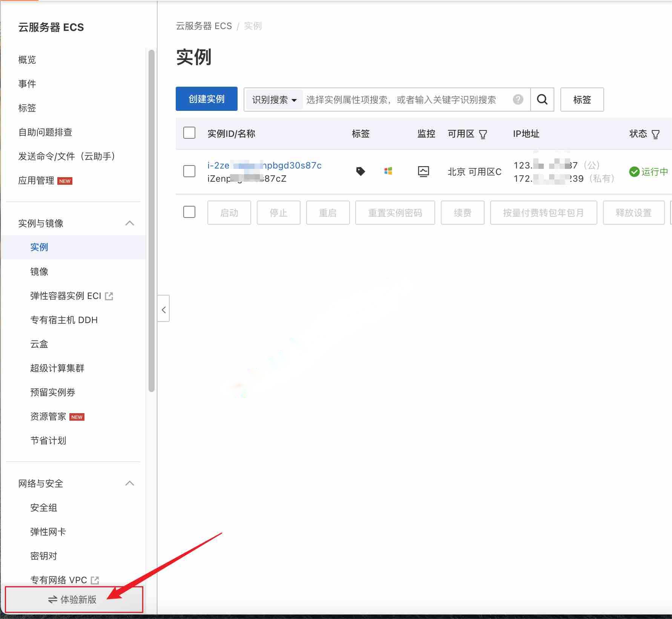Image resolution: width=672 pixels, height=619 pixels.
Task: Open the instance ID link i-2ze…npbgd30s87c
Action: click(x=264, y=165)
